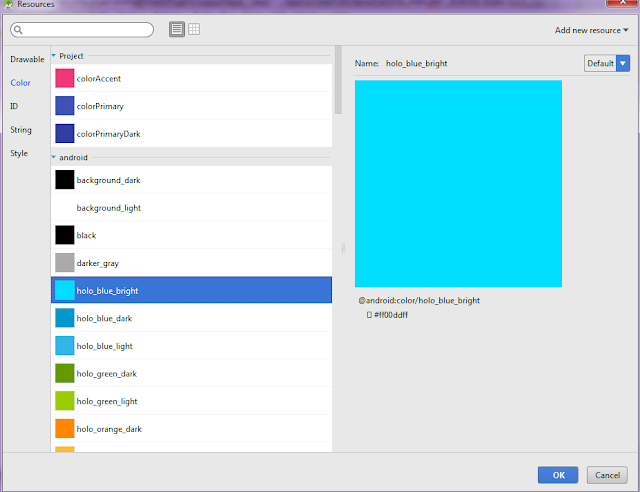The image size is (640, 492).
Task: Switch to grid view mode
Action: pos(194,29)
